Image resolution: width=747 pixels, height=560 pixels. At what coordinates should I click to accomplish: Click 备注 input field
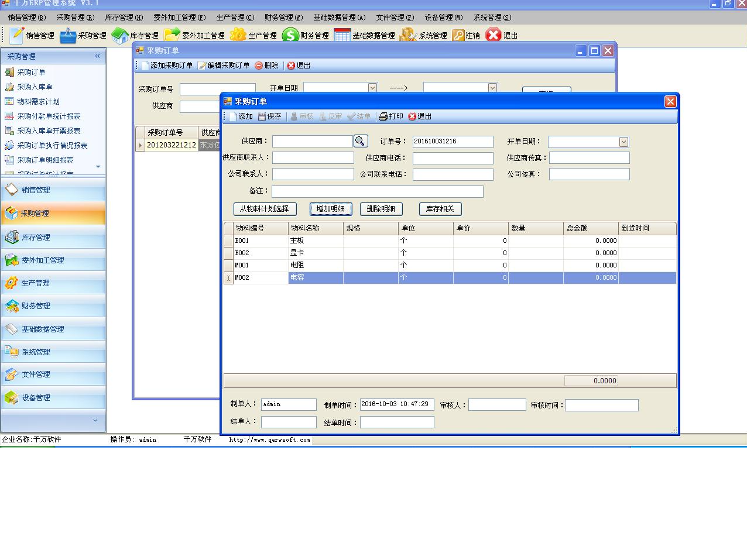[378, 191]
